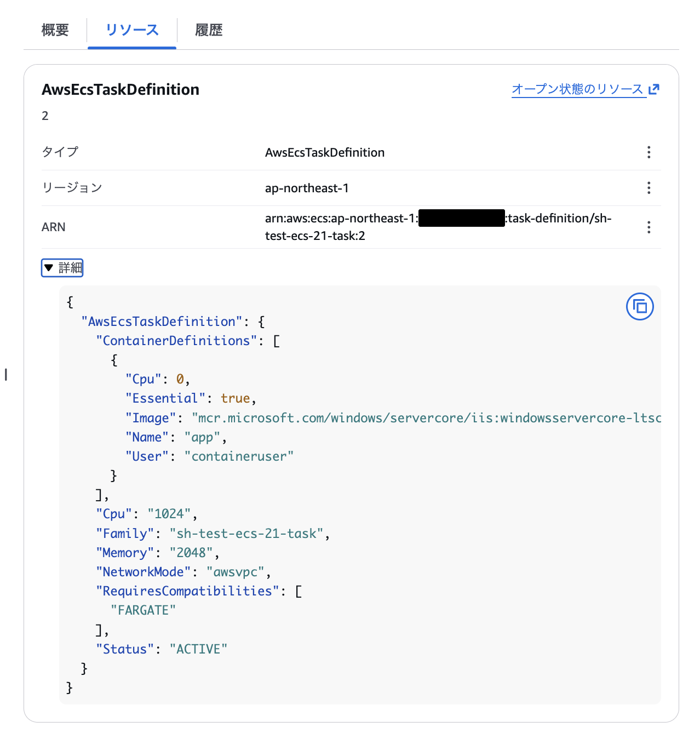
Task: Open the three-dot menu for ARN row
Action: (649, 227)
